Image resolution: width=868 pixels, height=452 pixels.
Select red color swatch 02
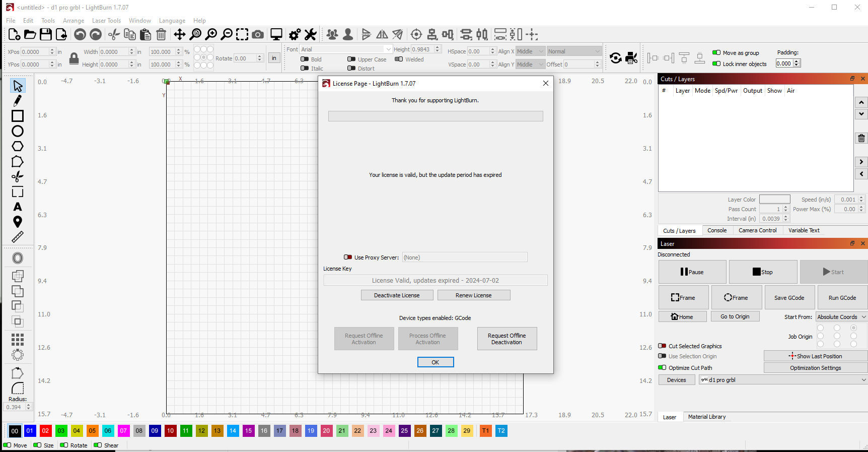tap(45, 431)
